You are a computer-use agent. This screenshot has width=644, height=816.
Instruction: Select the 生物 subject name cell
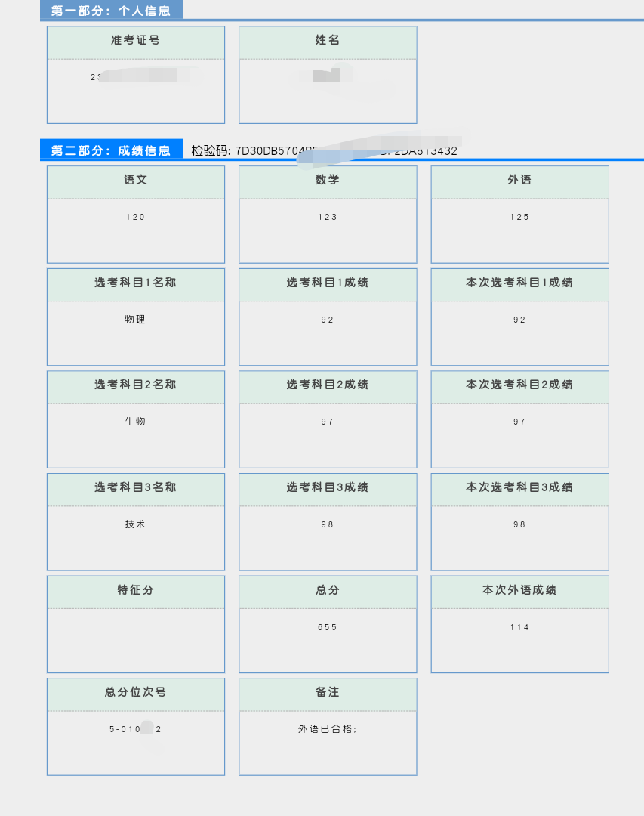click(136, 422)
